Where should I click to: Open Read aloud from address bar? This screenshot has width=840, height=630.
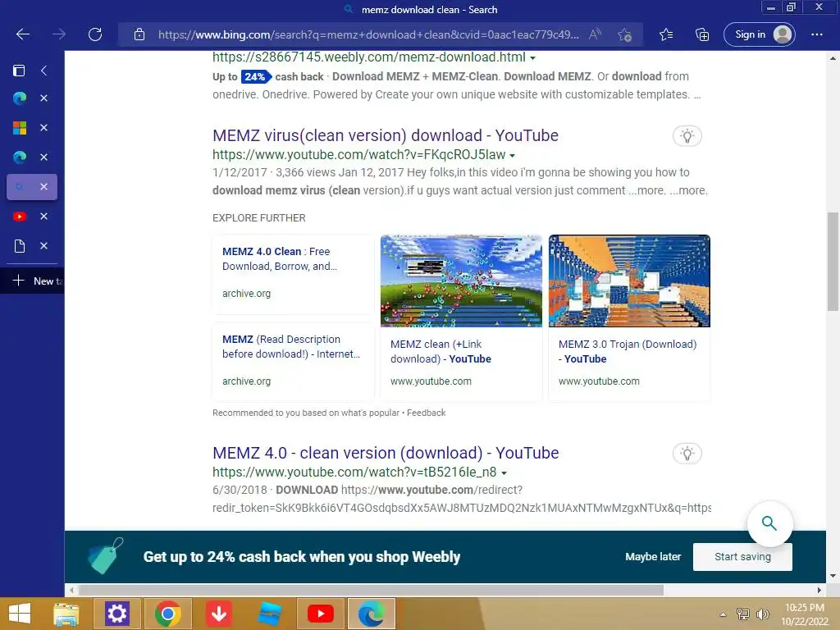pyautogui.click(x=595, y=34)
